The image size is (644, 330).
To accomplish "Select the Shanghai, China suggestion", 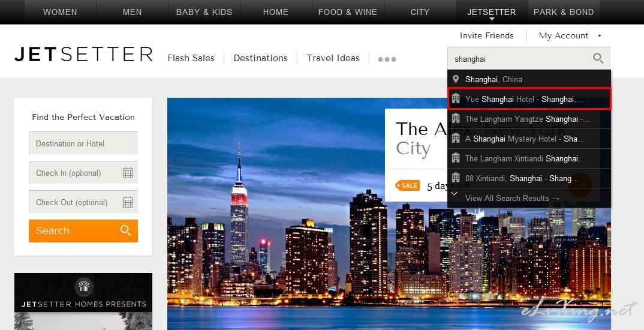I will (x=529, y=79).
